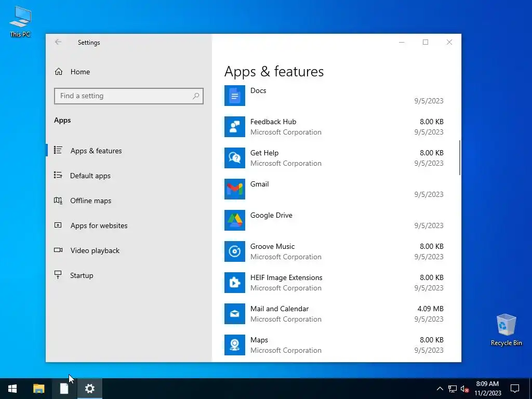This screenshot has height=399, width=532.
Task: Click the Startup sidebar icon
Action: point(58,275)
